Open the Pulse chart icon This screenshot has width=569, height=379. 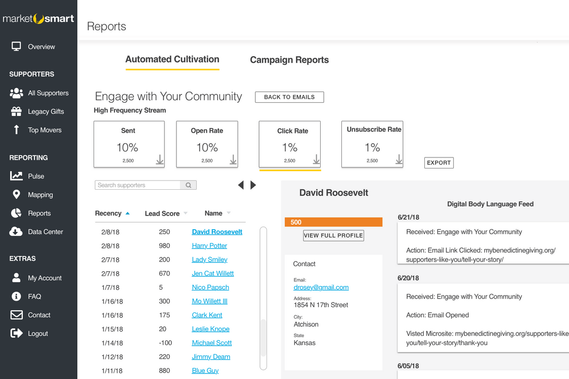[x=16, y=176]
